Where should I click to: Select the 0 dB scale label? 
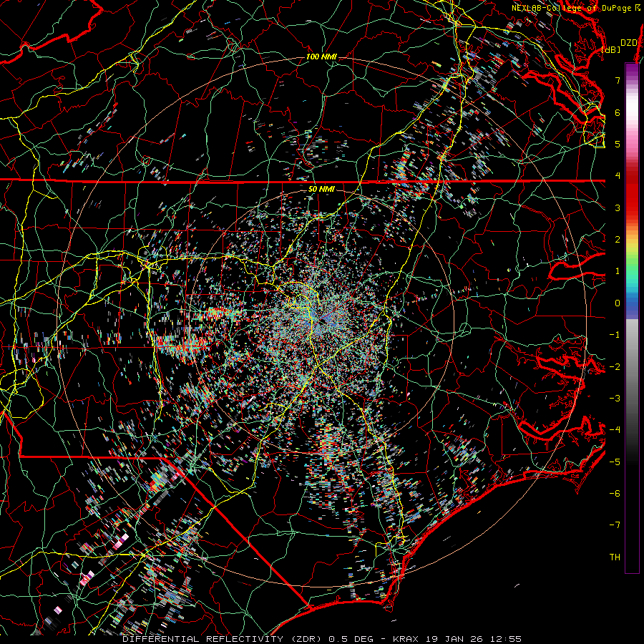[x=618, y=303]
